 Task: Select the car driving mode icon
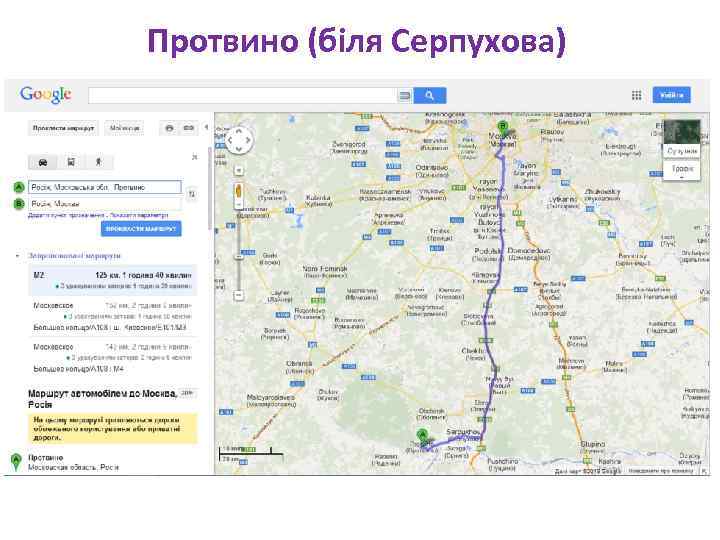pyautogui.click(x=43, y=162)
